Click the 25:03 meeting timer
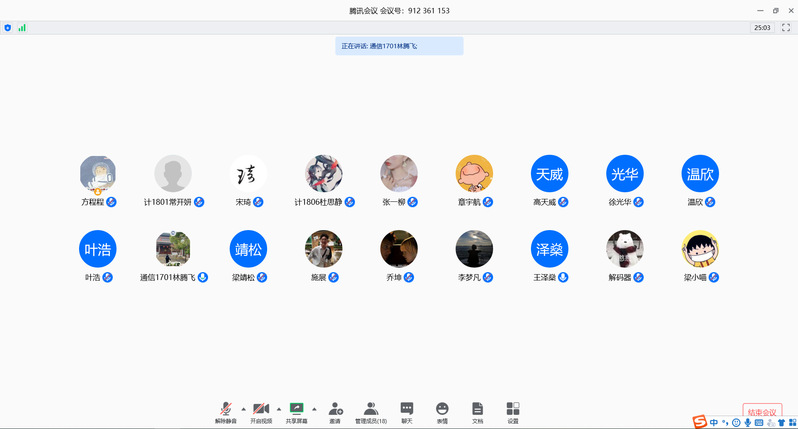 click(x=762, y=28)
